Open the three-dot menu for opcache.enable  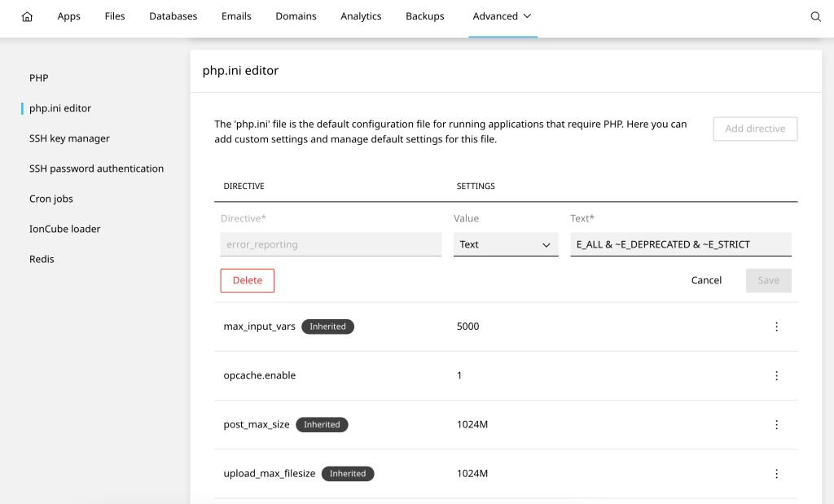click(776, 376)
